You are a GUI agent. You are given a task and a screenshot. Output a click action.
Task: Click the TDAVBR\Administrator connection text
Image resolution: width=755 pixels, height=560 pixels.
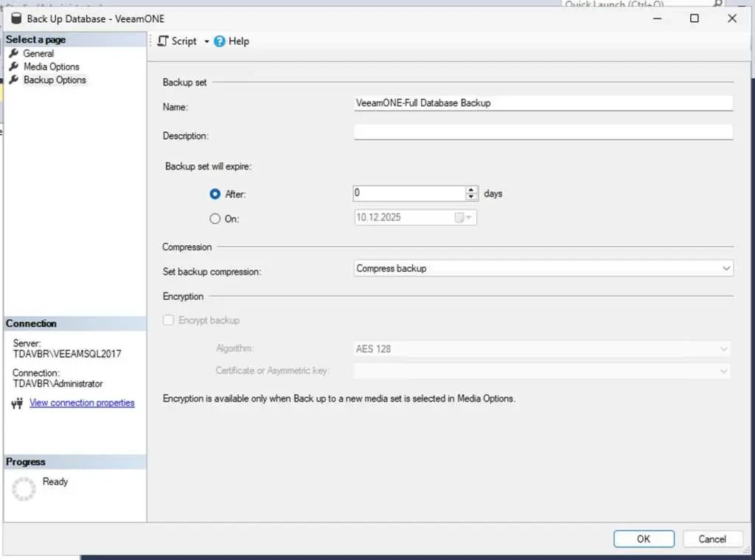tap(58, 384)
